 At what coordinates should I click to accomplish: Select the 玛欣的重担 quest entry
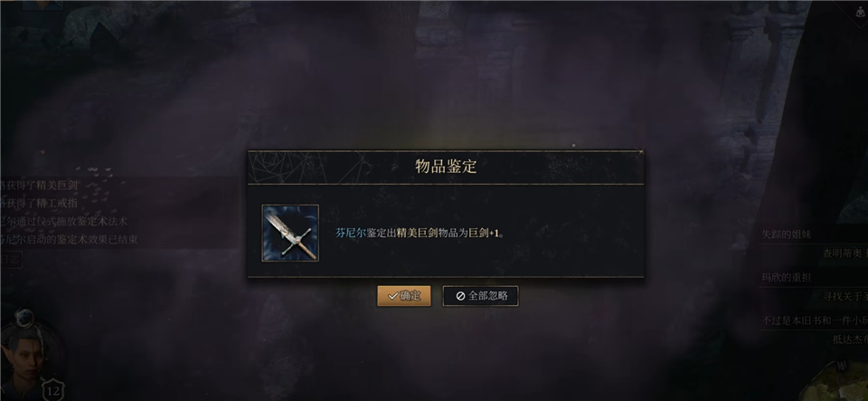[787, 278]
